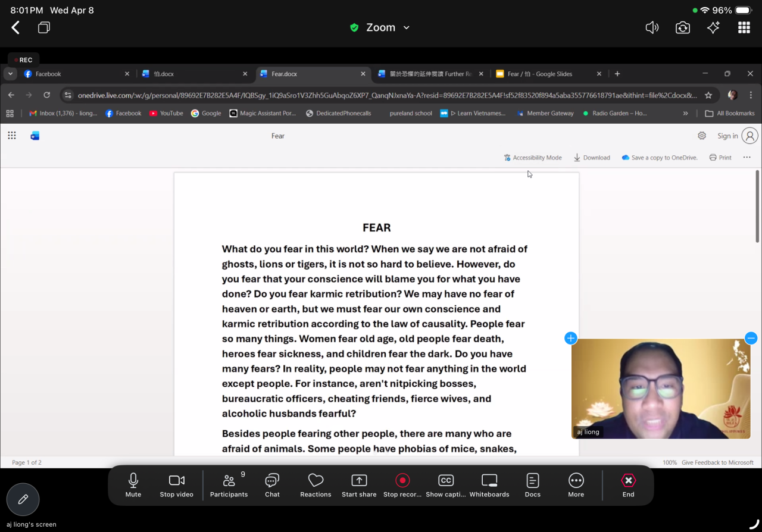Tap the speaker audio output icon
The height and width of the screenshot is (532, 762).
pyautogui.click(x=652, y=27)
